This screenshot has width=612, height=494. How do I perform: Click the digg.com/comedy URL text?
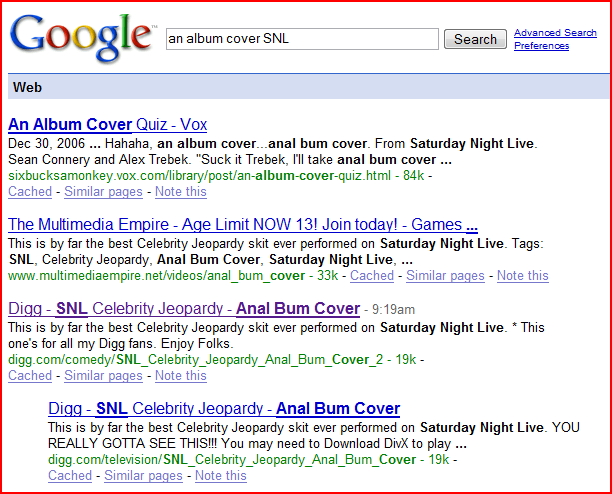pyautogui.click(x=196, y=359)
